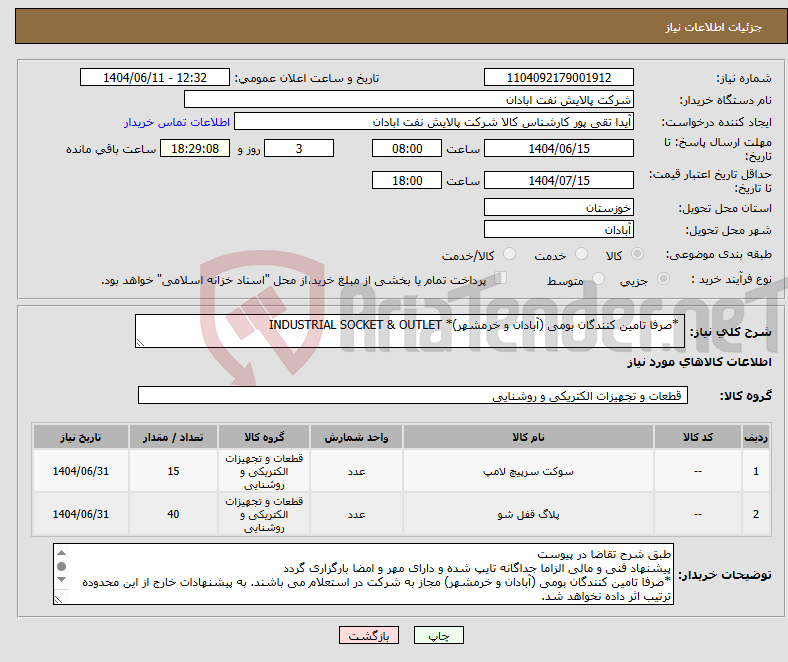This screenshot has width=788, height=662.
Task: Click need date of پلاگ قفل شو row
Action: (x=80, y=514)
